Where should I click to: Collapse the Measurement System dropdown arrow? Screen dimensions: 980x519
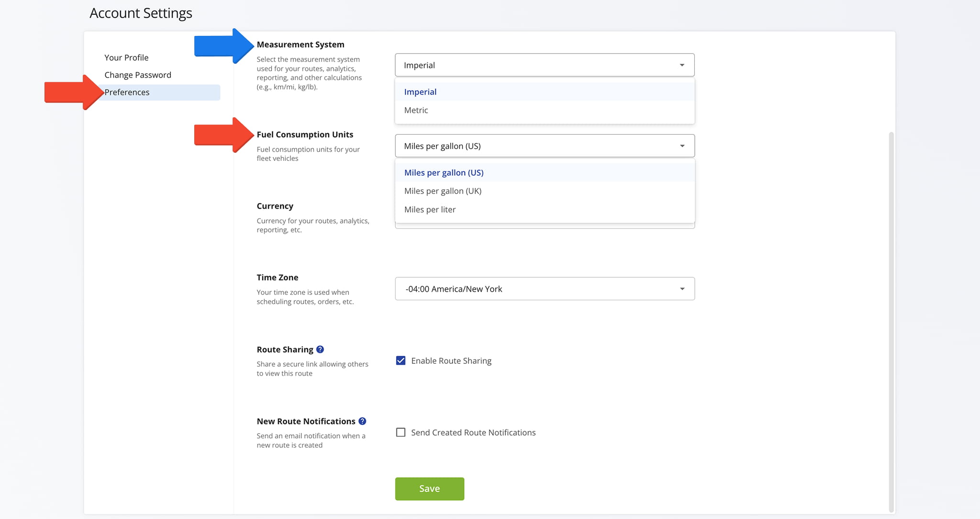pos(682,65)
